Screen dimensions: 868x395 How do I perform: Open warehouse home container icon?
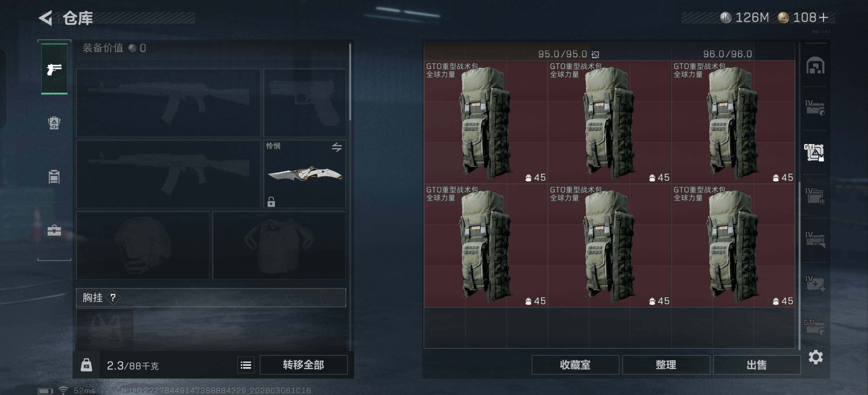(815, 65)
